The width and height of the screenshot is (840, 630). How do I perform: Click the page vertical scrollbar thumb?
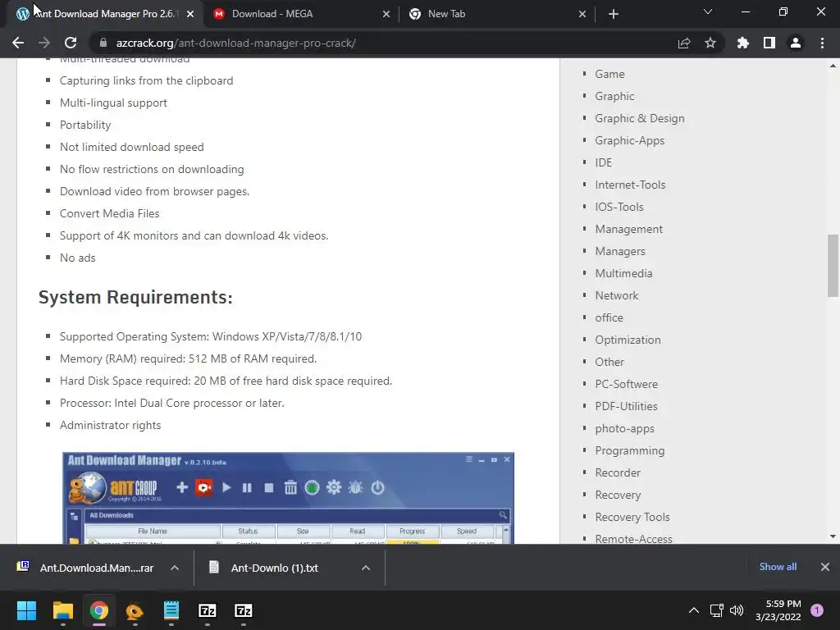tap(833, 265)
